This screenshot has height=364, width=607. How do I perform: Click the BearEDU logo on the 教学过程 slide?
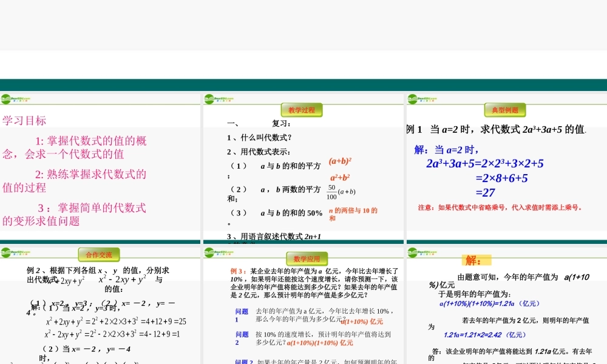219,99
